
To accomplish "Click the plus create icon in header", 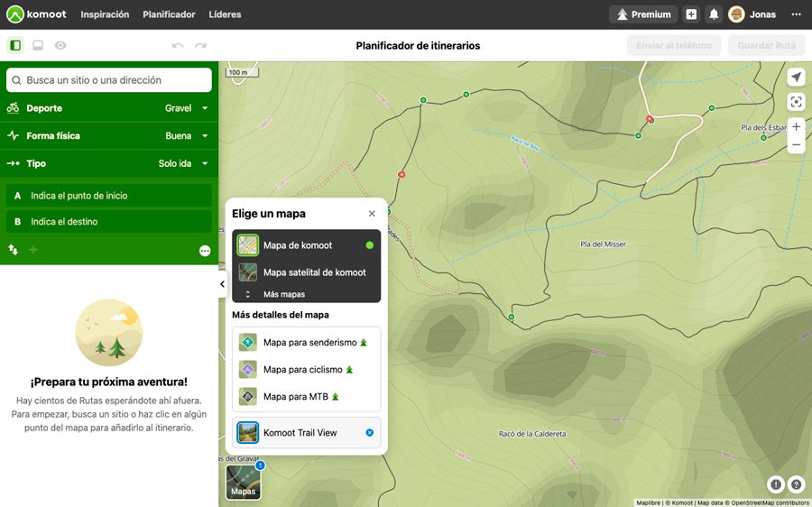I will coord(691,14).
